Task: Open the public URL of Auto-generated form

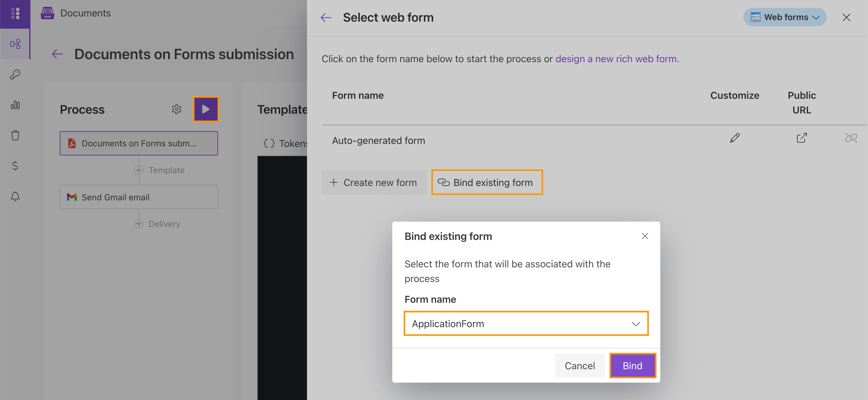Action: pyautogui.click(x=802, y=137)
